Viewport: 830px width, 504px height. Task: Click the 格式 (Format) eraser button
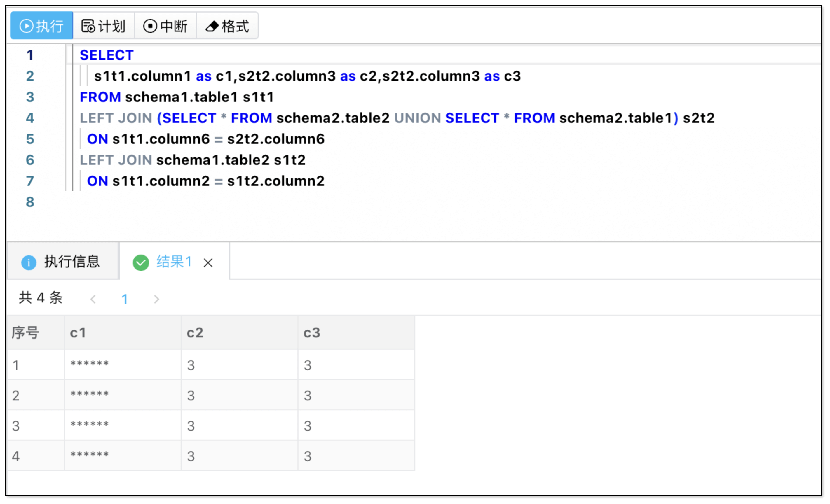[227, 26]
